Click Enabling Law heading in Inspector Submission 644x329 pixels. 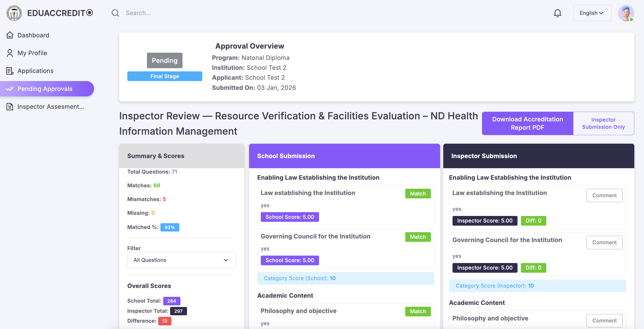[510, 177]
